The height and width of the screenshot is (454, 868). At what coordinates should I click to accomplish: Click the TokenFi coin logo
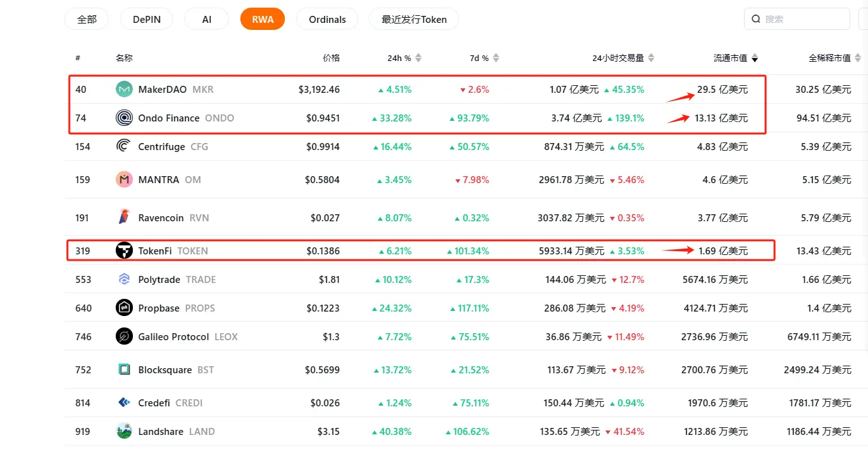tap(124, 251)
